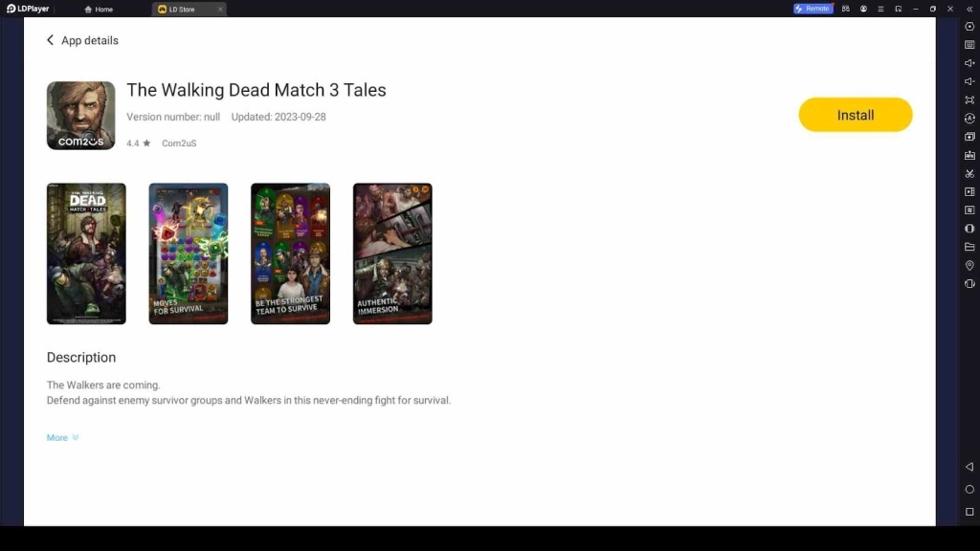Open the multi-instance manager
Image resolution: width=980 pixels, height=551 pixels.
click(969, 135)
